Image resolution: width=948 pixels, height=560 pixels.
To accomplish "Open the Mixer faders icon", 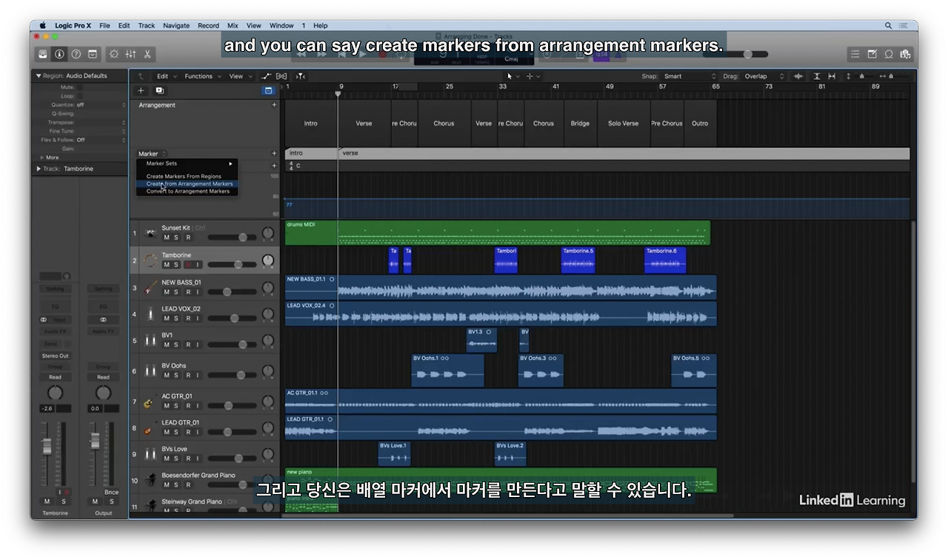I will (131, 54).
